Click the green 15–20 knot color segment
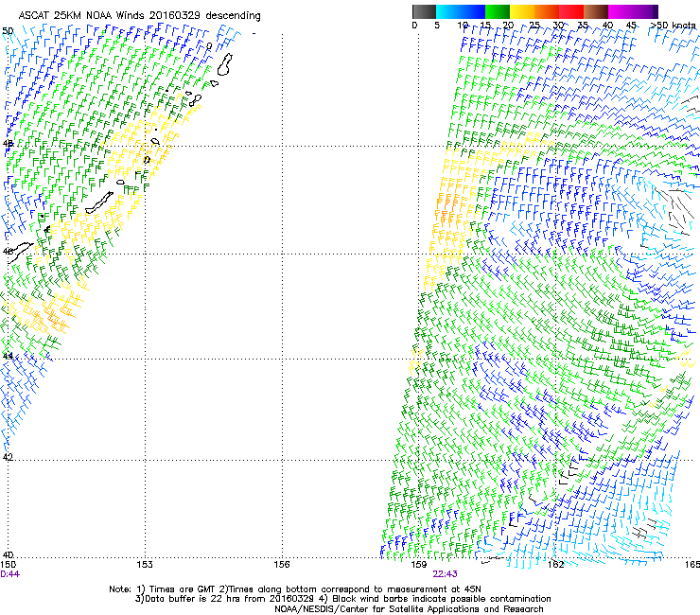 pyautogui.click(x=498, y=11)
